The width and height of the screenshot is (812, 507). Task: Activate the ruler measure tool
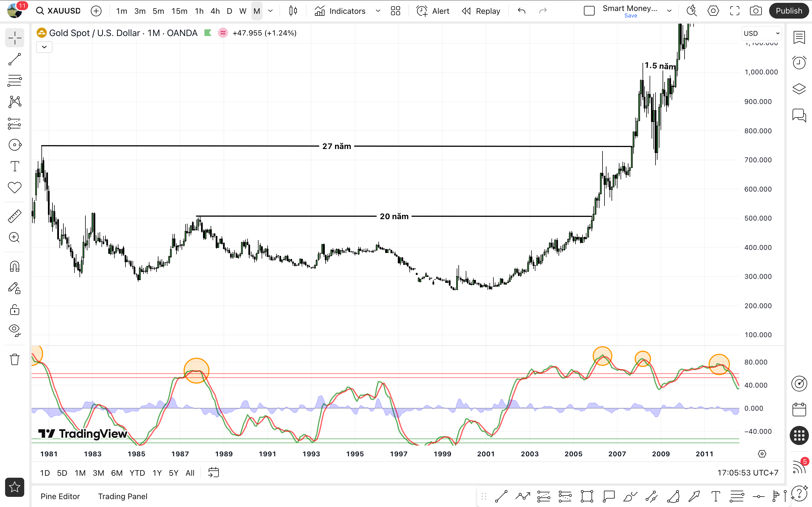coord(14,217)
